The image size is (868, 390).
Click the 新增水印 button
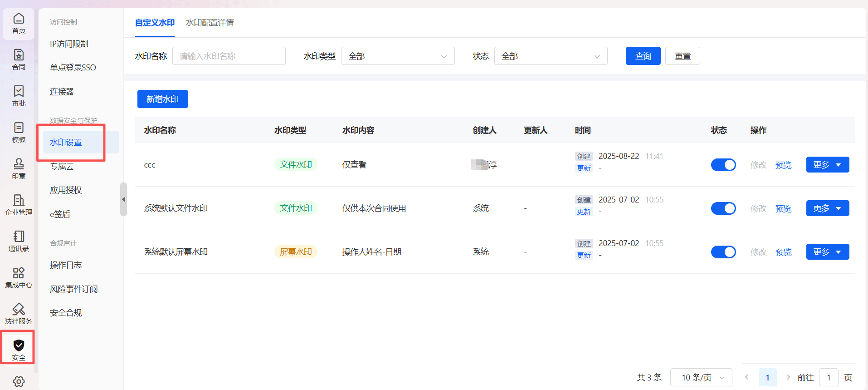(x=162, y=99)
